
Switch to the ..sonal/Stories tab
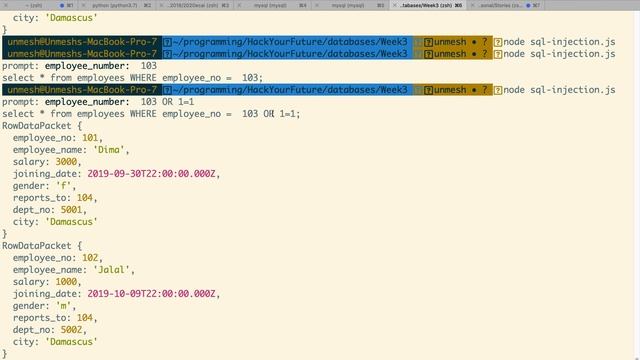point(506,5)
